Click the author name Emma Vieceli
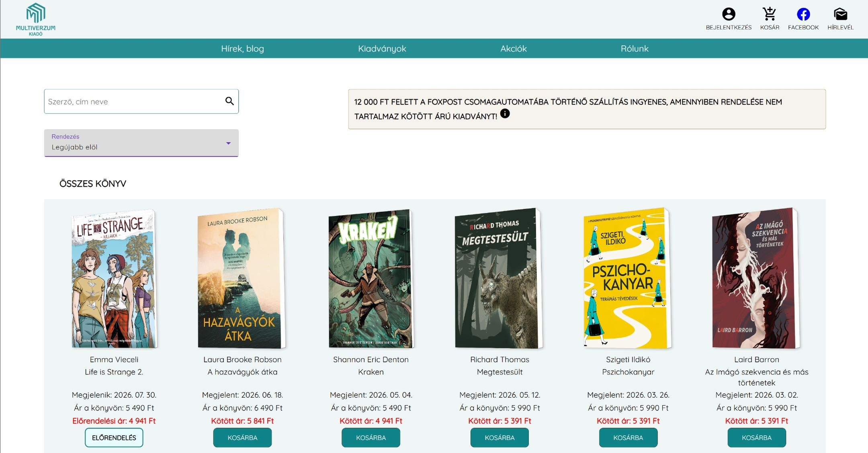 pyautogui.click(x=114, y=359)
